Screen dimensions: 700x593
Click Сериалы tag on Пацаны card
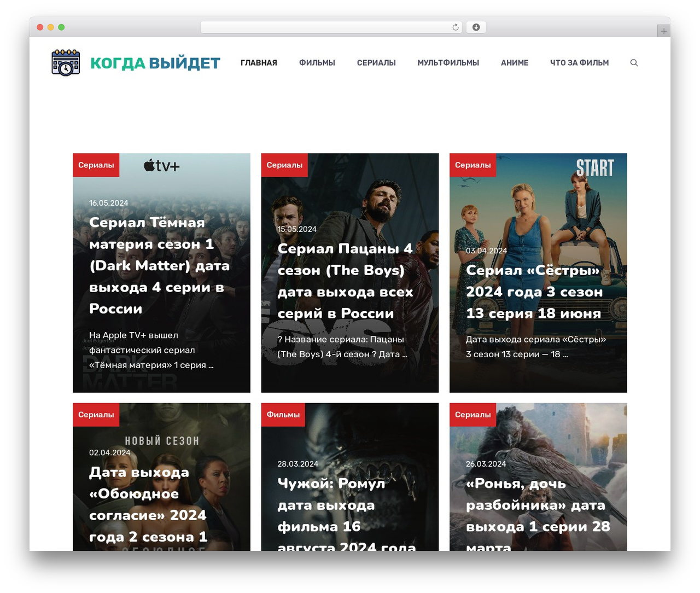point(284,165)
